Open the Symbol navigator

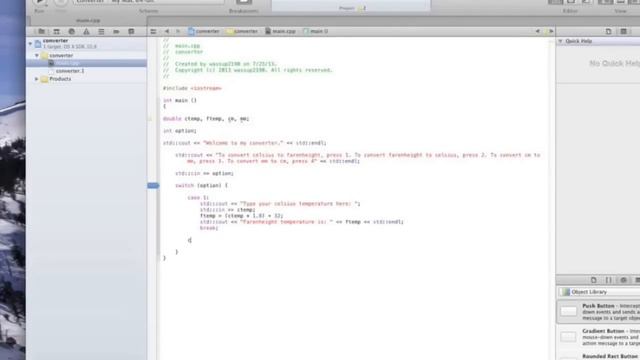point(56,31)
